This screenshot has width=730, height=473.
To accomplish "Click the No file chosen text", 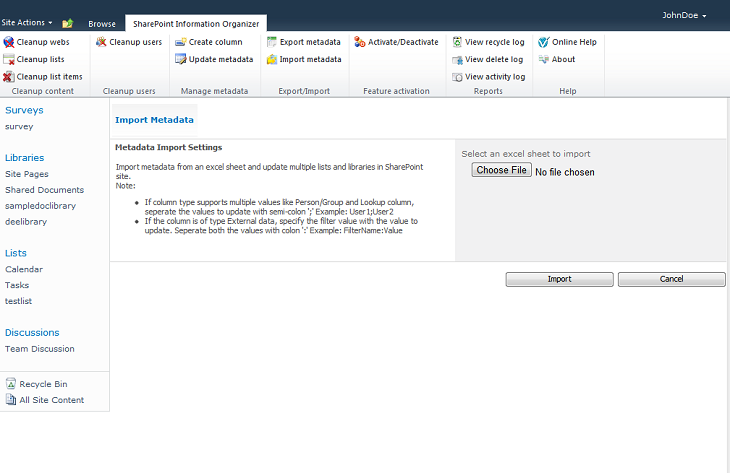I will [x=565, y=172].
